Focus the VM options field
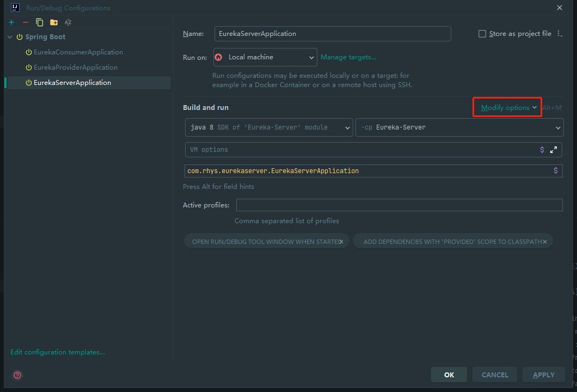This screenshot has width=577, height=392. [x=373, y=150]
